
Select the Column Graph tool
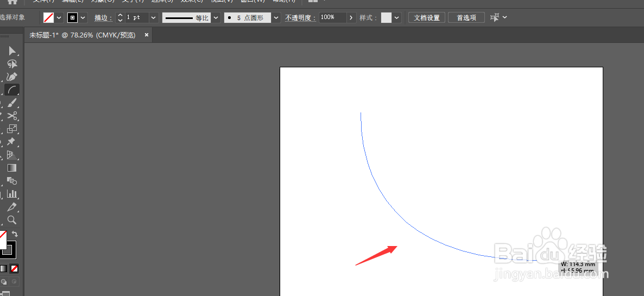pyautogui.click(x=12, y=194)
